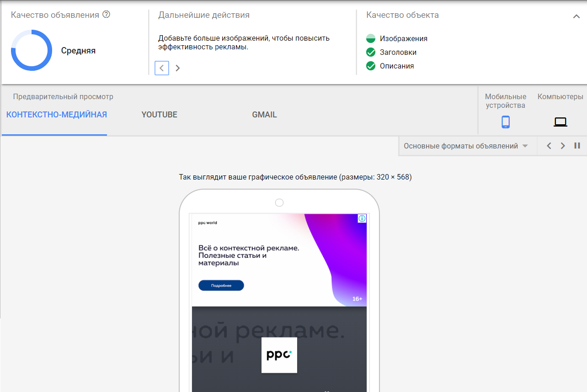The width and height of the screenshot is (587, 392).
Task: Click the white ppc logo square
Action: pos(279,355)
